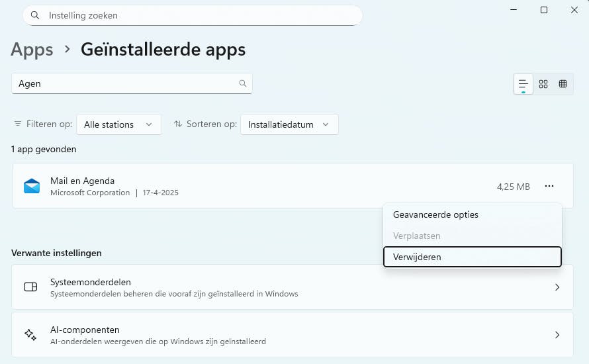589x364 pixels.
Task: Click the Sorteren op label
Action: point(212,124)
